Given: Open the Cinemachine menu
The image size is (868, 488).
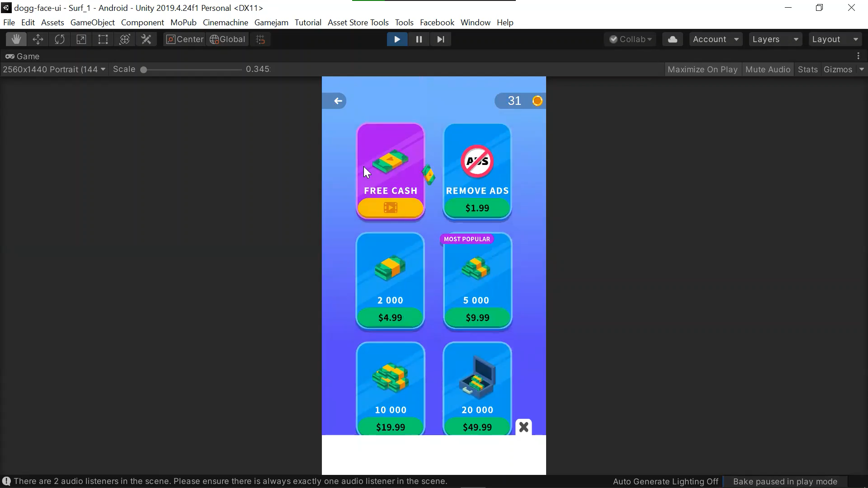Looking at the screenshot, I should point(225,23).
